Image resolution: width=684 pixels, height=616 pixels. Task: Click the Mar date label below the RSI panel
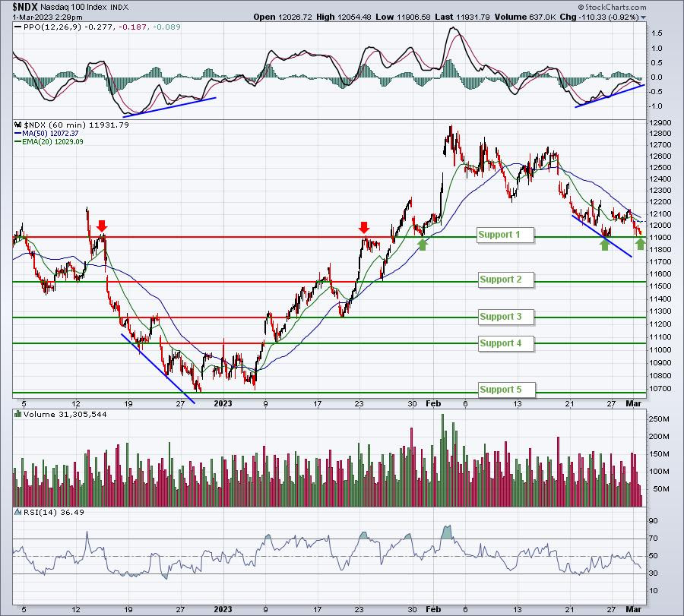click(x=633, y=609)
